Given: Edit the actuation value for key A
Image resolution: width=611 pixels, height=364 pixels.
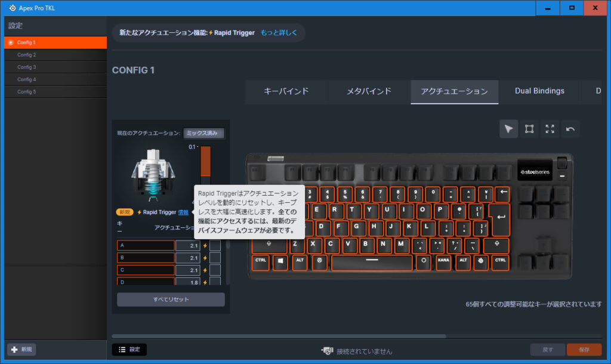Looking at the screenshot, I should (x=187, y=245).
